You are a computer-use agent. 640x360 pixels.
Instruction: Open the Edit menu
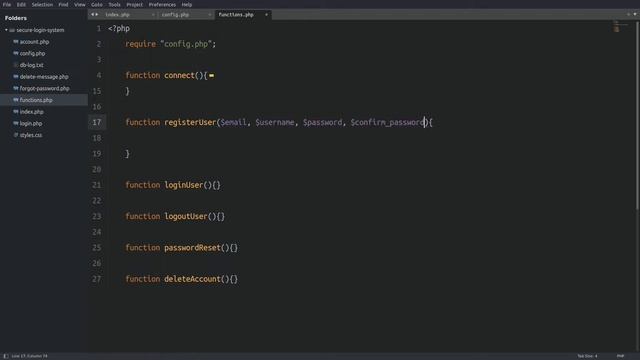(21, 4)
